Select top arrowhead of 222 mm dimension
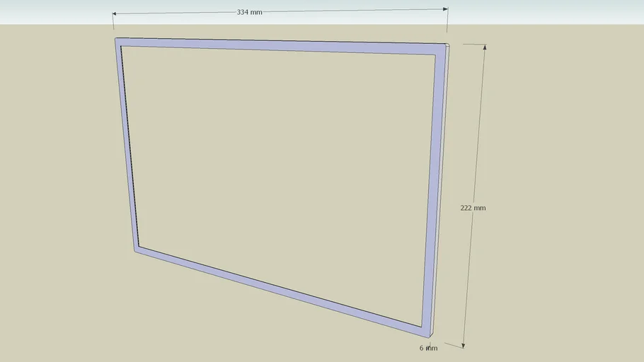 (485, 47)
